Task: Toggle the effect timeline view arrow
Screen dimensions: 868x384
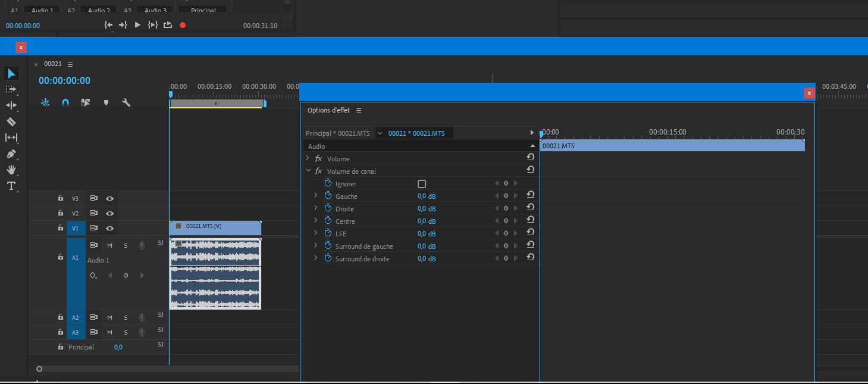Action: tap(532, 133)
